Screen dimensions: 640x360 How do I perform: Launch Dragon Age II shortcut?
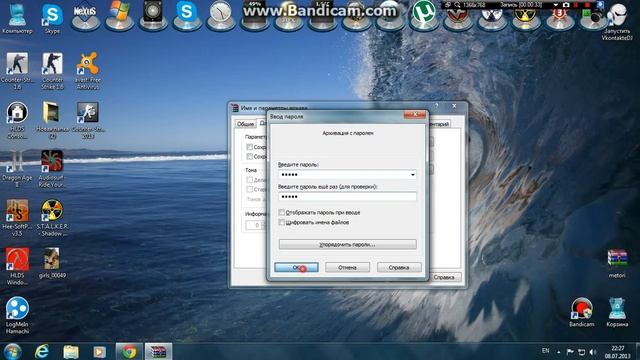tap(17, 169)
